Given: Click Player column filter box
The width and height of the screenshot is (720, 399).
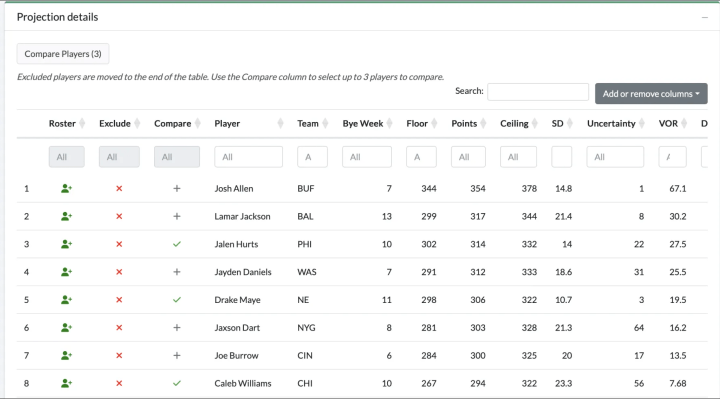Looking at the screenshot, I should [x=248, y=157].
